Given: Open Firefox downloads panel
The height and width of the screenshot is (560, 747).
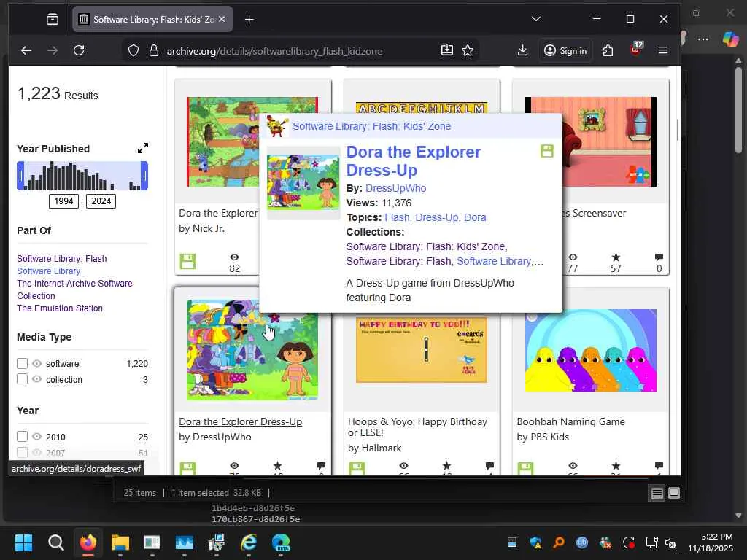Looking at the screenshot, I should tap(522, 50).
